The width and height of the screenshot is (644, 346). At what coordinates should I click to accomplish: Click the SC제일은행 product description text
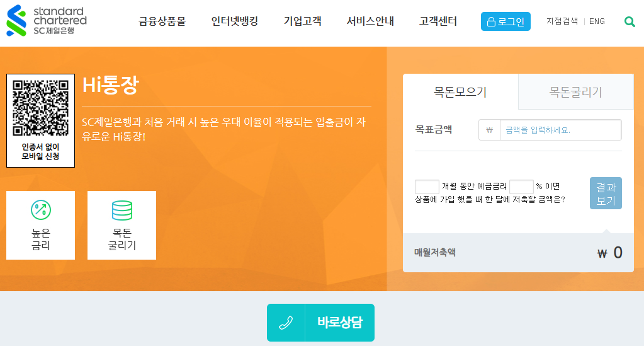point(224,129)
